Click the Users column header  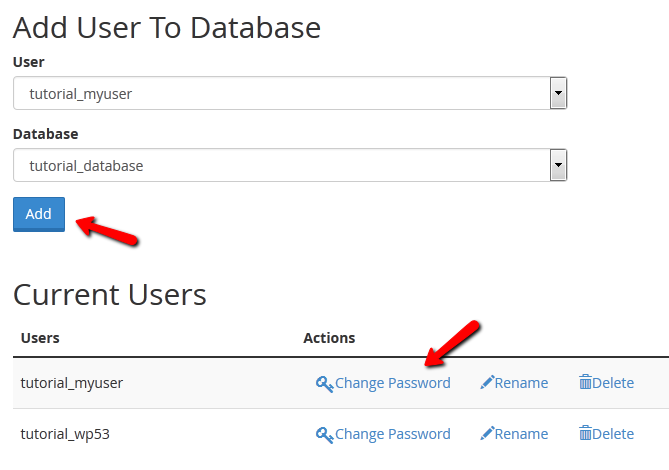coord(40,338)
